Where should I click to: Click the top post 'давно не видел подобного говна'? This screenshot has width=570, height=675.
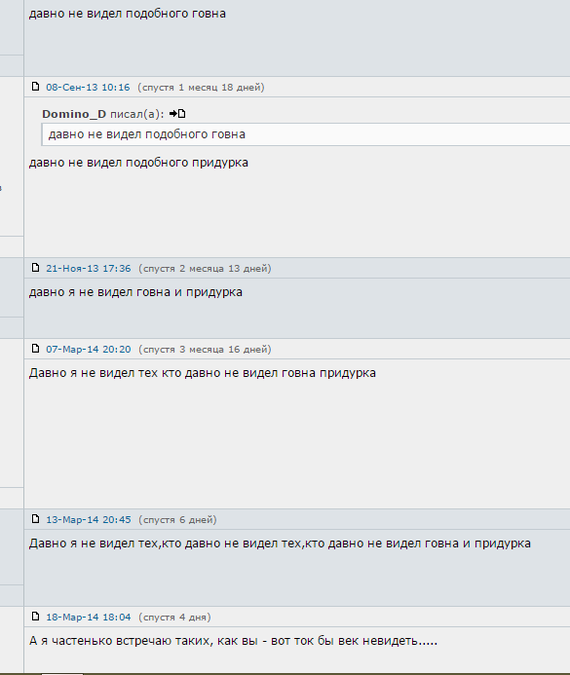tap(127, 14)
